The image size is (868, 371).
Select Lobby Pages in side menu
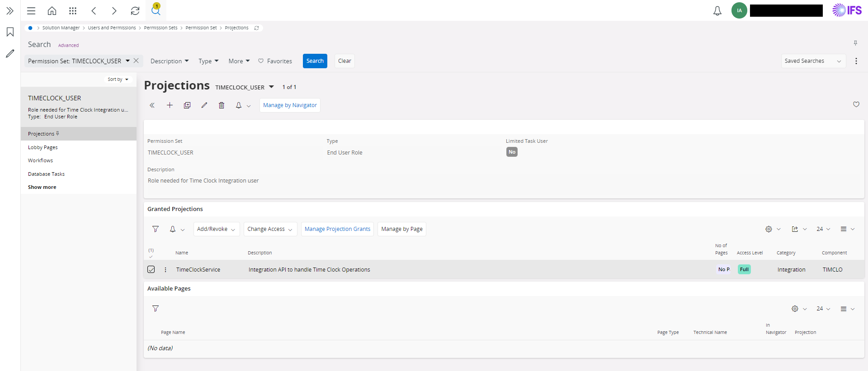pos(43,147)
